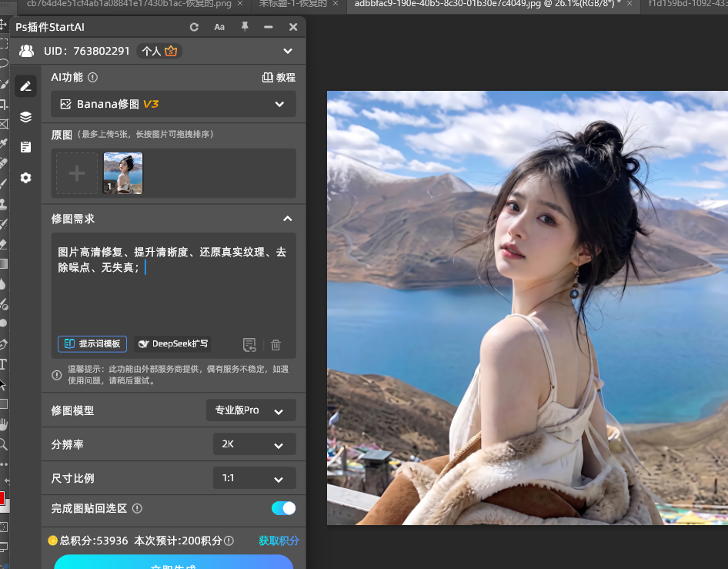Image resolution: width=728 pixels, height=569 pixels.
Task: Select the Eyedropper tool in Photoshop toolbar
Action: (3, 143)
